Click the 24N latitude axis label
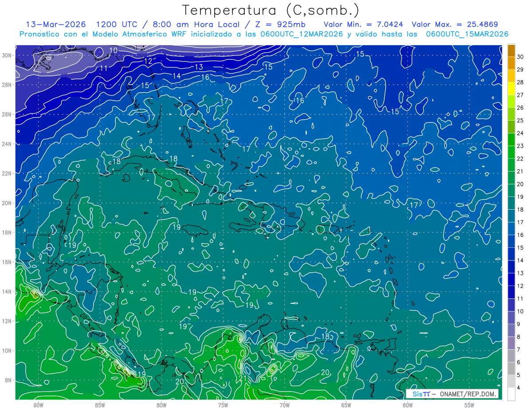 point(8,144)
